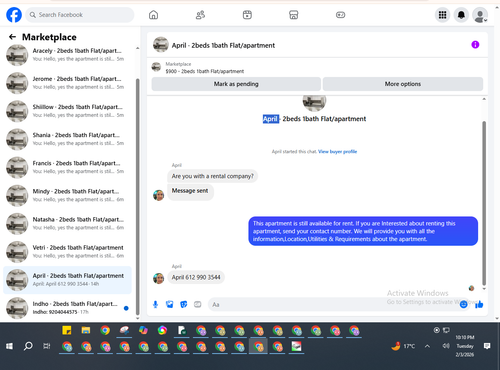
Task: Click the 'Message sent' bubble
Action: (190, 191)
